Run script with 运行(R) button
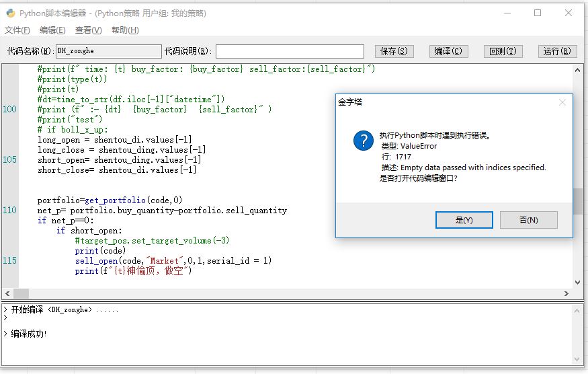This screenshot has height=374, width=588. point(557,51)
